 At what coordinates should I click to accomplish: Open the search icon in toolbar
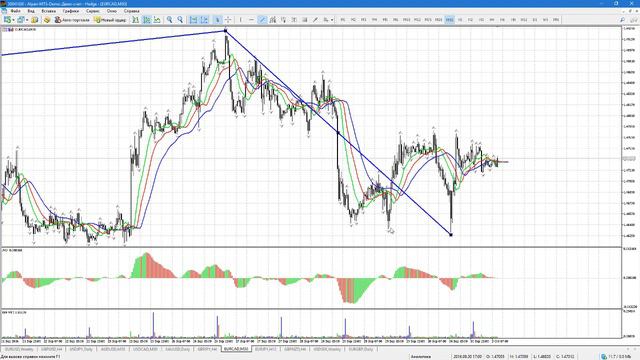pyautogui.click(x=622, y=20)
